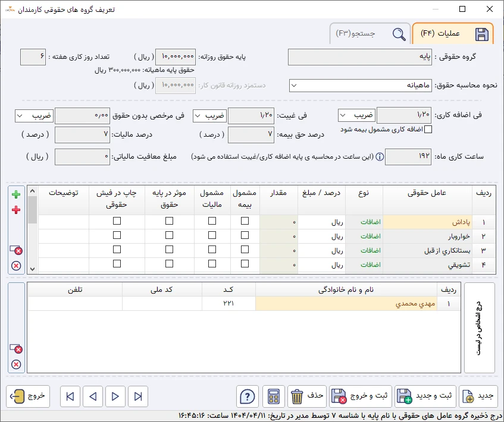504x422 pixels.
Task: Click the red plus icon in factors panel
Action: [x=15, y=210]
